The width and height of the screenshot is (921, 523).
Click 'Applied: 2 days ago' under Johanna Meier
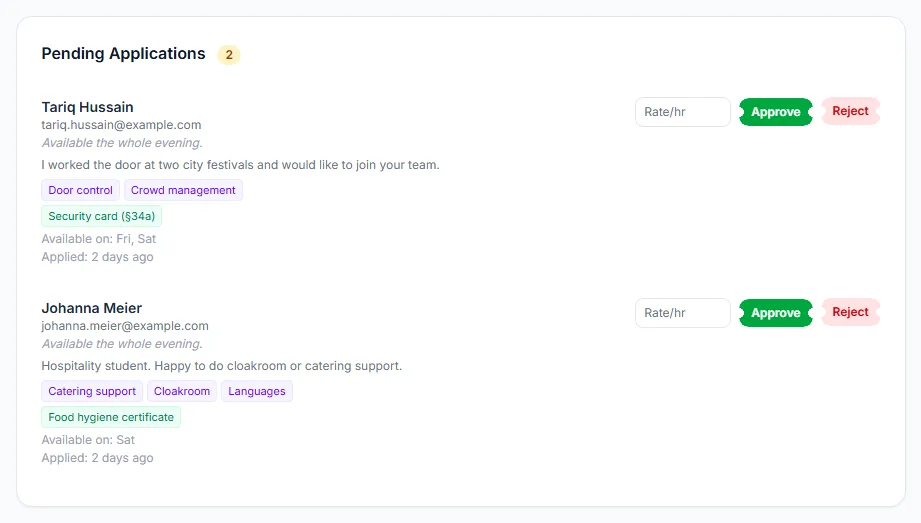tap(98, 458)
